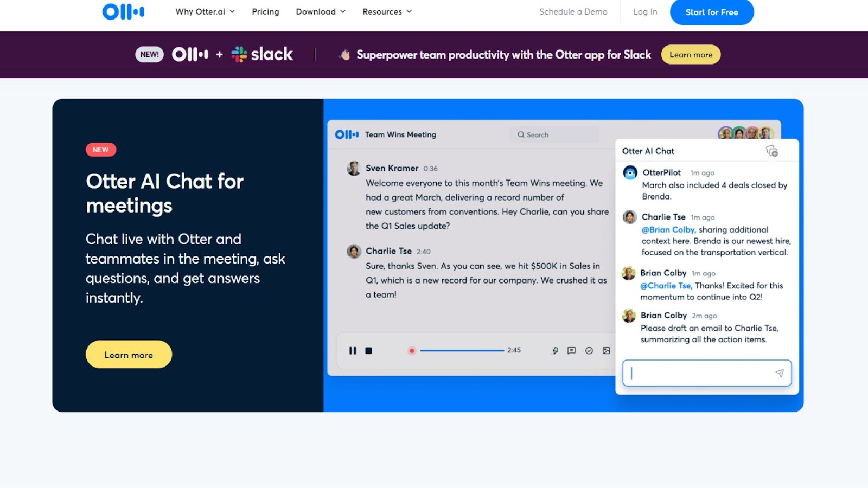Expand the Resources dropdown menu
This screenshot has width=868, height=488.
387,12
